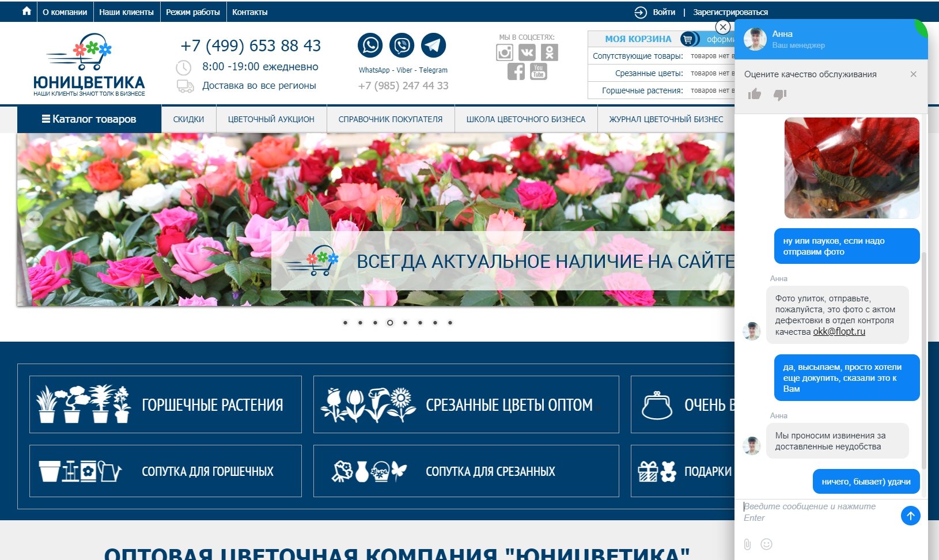The image size is (939, 560).
Task: Open the ЖУРНАЛ ЦВЕТОЧНЫЙ БИЗНЕС tab
Action: tap(666, 119)
